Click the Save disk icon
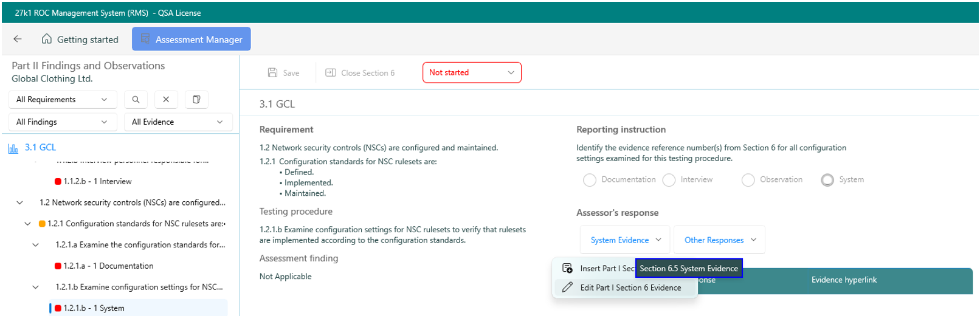 coord(273,73)
